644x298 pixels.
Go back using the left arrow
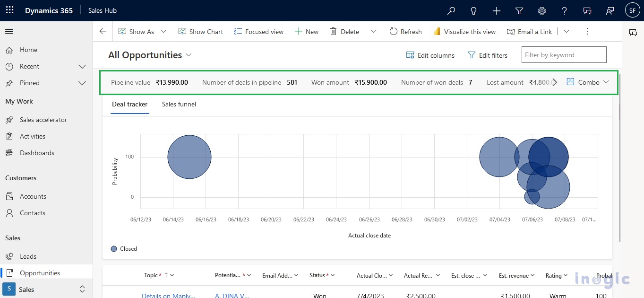click(103, 32)
